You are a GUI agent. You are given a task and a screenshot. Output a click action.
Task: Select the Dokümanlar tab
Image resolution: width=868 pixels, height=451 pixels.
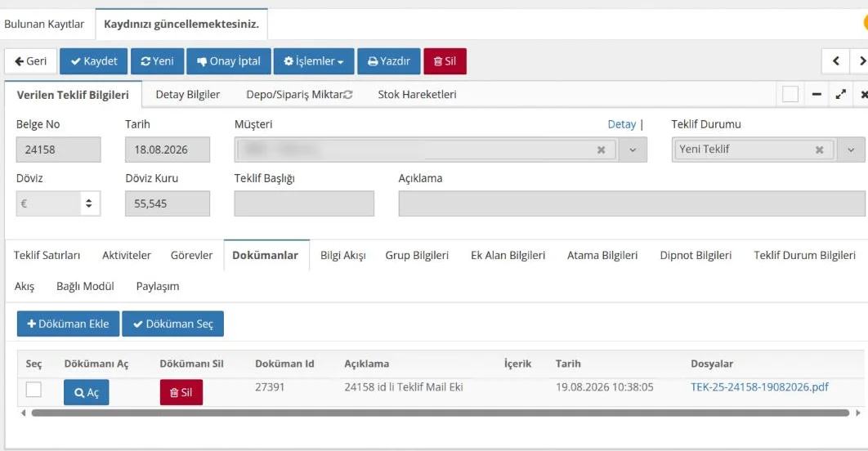(265, 255)
